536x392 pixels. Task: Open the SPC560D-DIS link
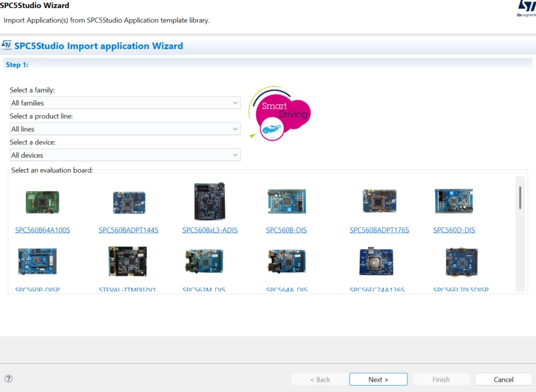click(454, 230)
